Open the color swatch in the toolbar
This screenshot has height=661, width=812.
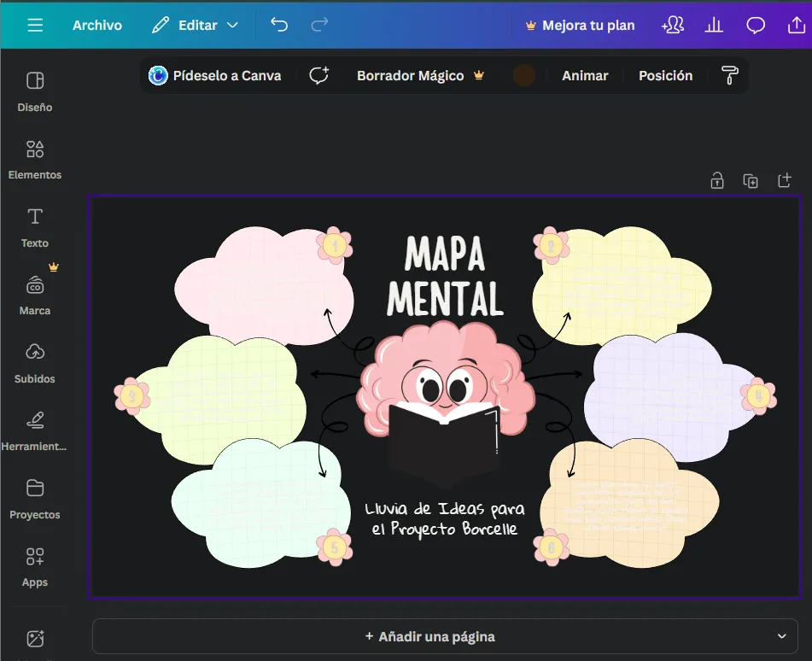click(x=523, y=75)
